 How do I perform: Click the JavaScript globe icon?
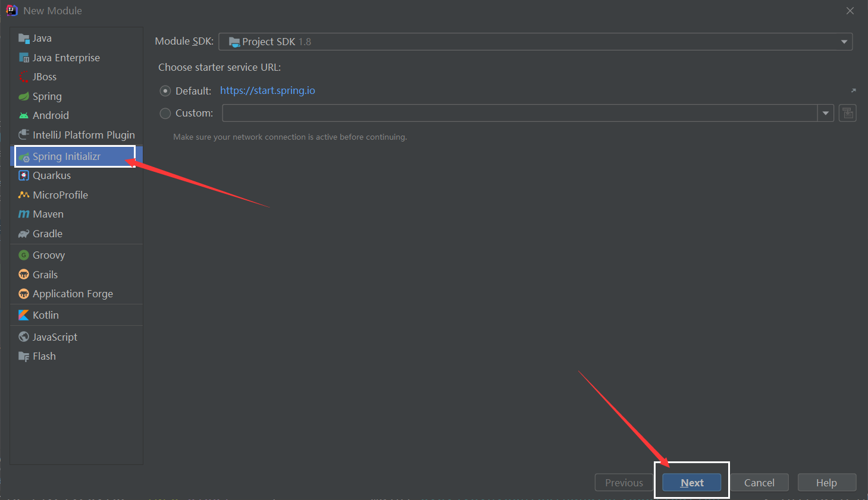tap(24, 337)
